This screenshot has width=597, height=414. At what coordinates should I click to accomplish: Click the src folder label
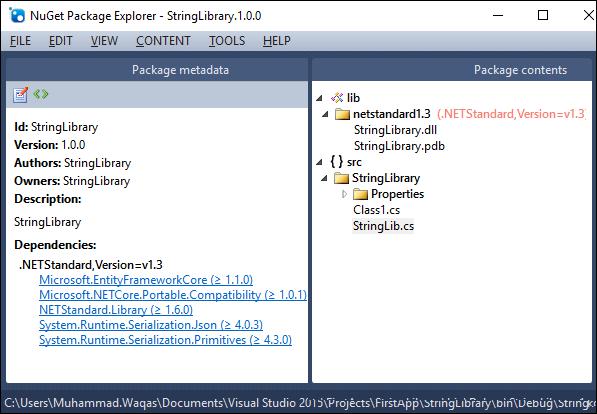pyautogui.click(x=354, y=162)
